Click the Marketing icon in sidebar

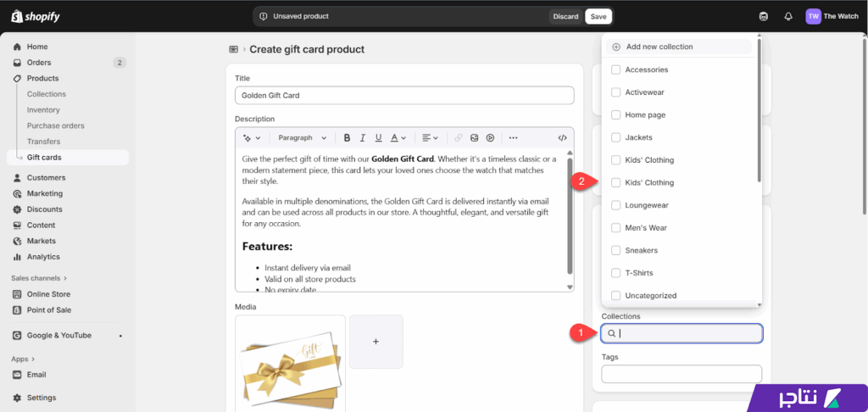pos(17,194)
